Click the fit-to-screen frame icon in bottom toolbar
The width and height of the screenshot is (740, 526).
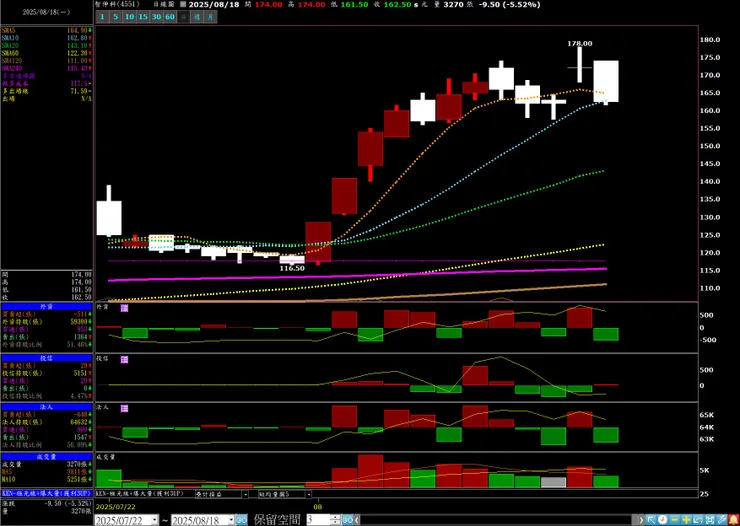pyautogui.click(x=710, y=520)
